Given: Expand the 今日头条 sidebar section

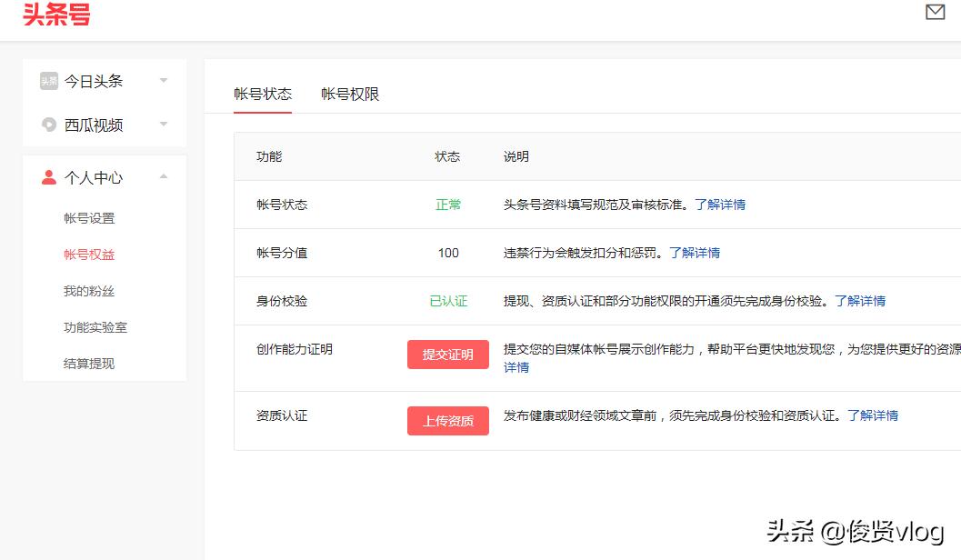Looking at the screenshot, I should (x=164, y=81).
